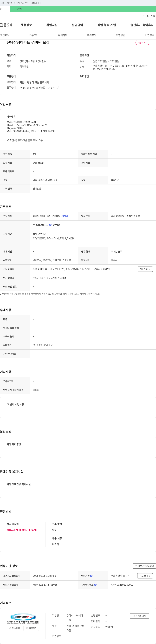The width and height of the screenshot is (156, 644).
Task: Click the contact 서순석(02-3396-5695)
Action: click(x=45, y=585)
